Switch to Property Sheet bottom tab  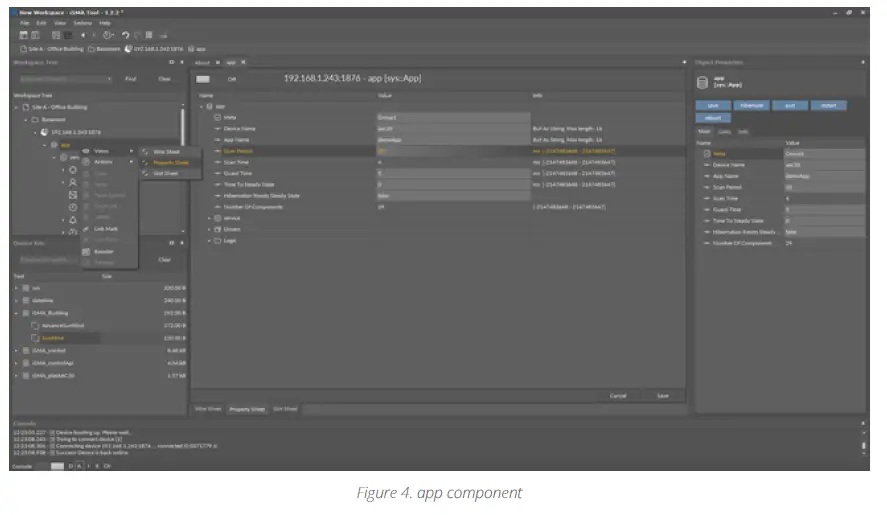[247, 409]
